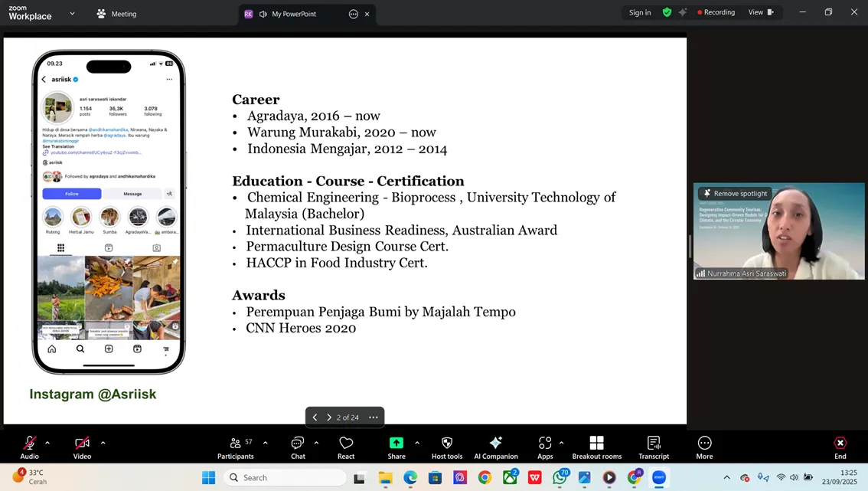Viewport: 868px width, 491px height.
Task: Open Breakout rooms
Action: tap(596, 447)
